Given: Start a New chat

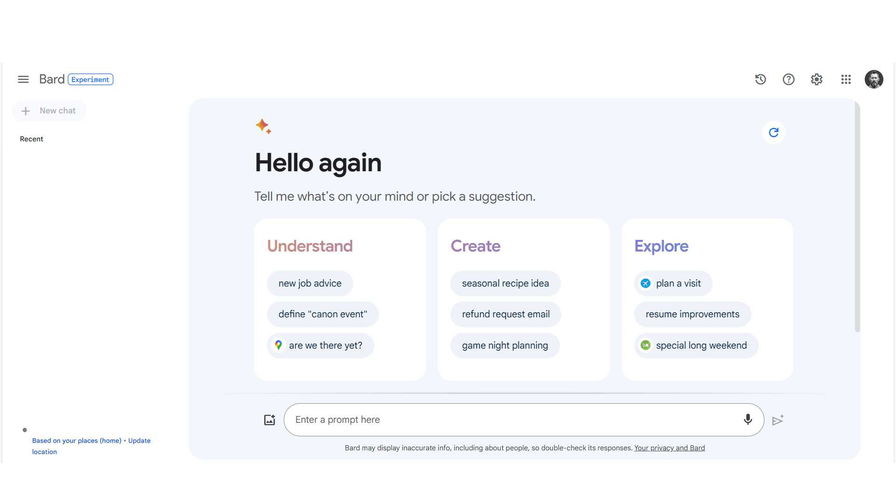Looking at the screenshot, I should pos(49,111).
